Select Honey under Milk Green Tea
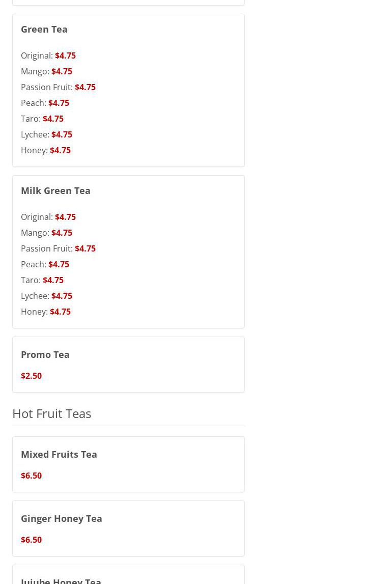This screenshot has height=584, width=392. (x=46, y=312)
